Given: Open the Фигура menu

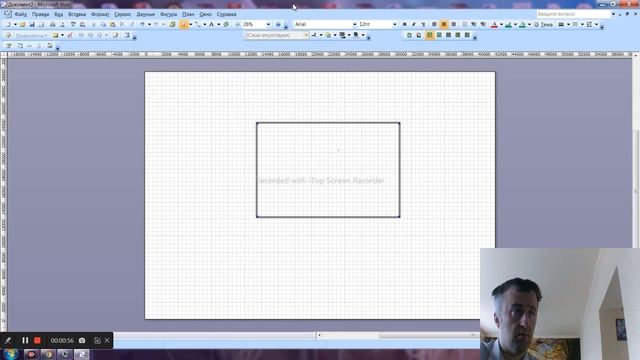Looking at the screenshot, I should coord(168,14).
